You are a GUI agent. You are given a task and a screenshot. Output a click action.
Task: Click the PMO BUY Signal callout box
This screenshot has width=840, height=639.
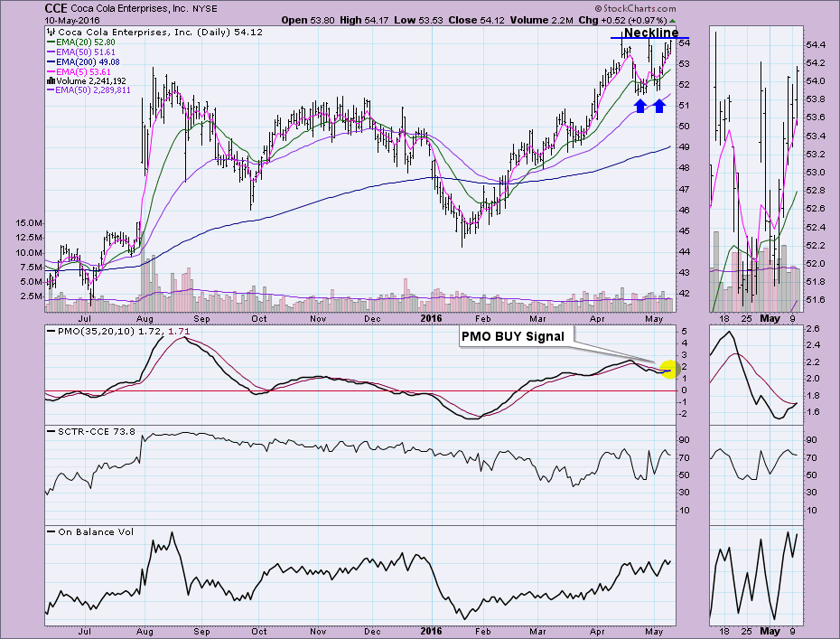point(512,337)
